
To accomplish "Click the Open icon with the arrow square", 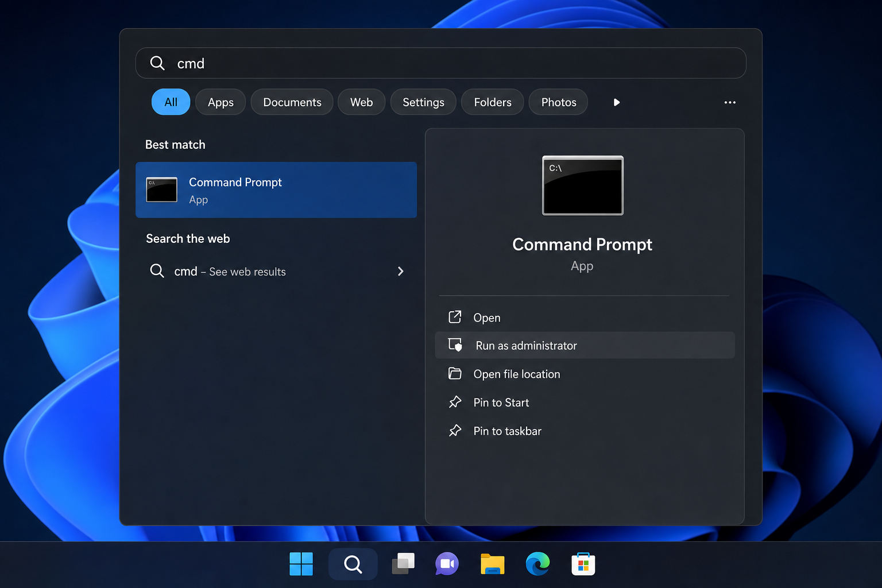I will click(455, 317).
